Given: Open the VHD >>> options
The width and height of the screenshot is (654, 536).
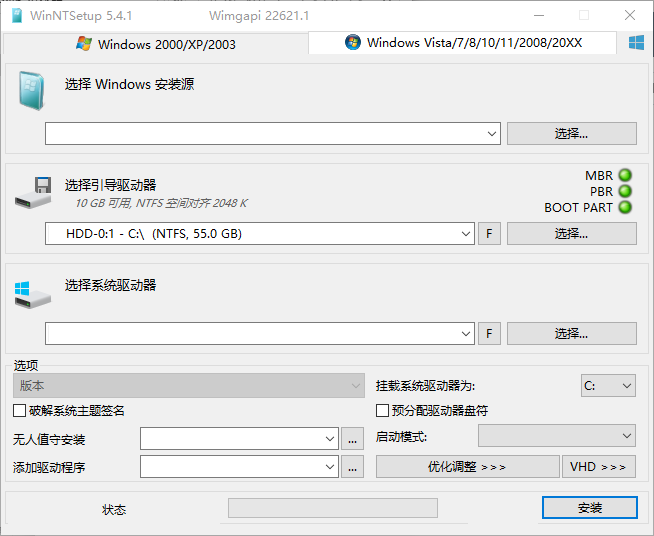Looking at the screenshot, I should (x=599, y=467).
